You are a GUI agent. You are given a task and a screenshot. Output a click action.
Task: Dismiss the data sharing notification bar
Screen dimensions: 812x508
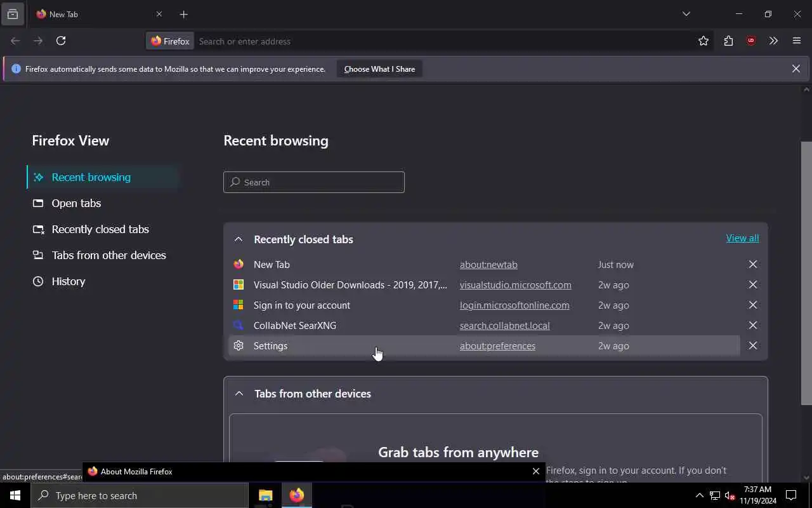(x=796, y=69)
